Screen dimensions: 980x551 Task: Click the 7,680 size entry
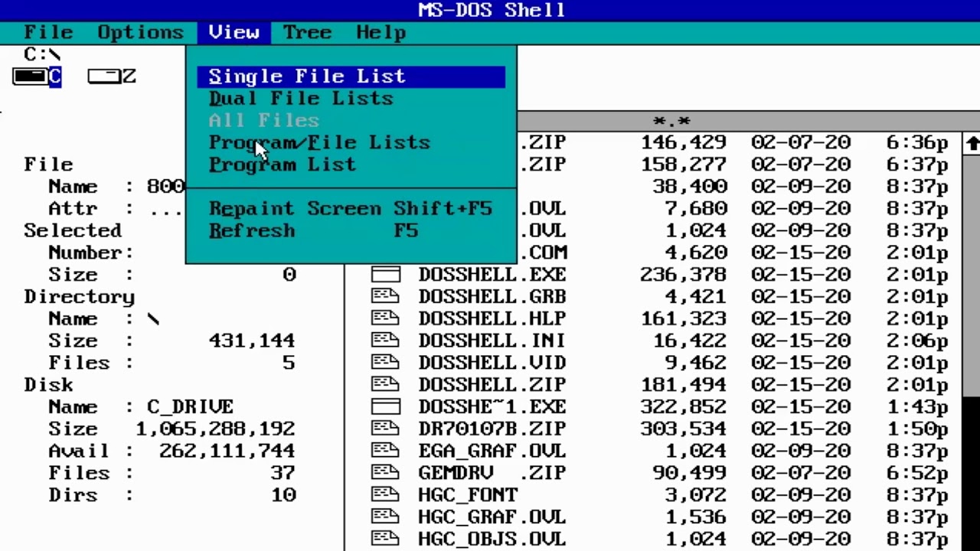[696, 209]
